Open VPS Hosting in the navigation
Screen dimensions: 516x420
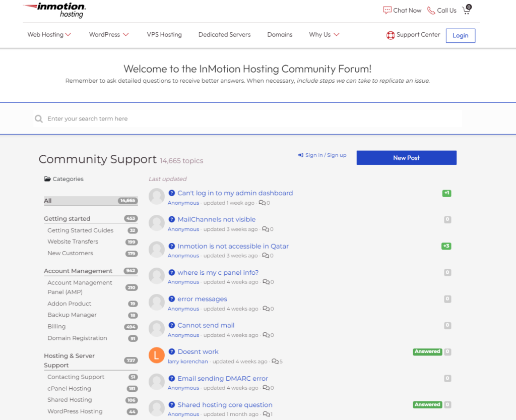click(x=164, y=35)
